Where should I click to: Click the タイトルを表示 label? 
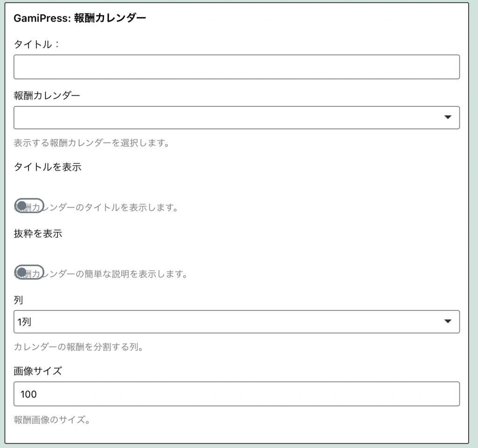tap(48, 167)
